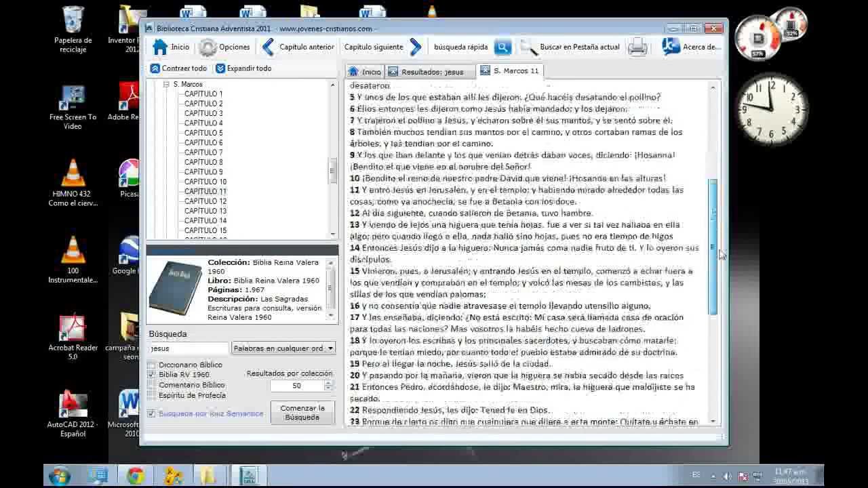Open Palabras en cualquier orden dropdown
This screenshot has height=488, width=868.
tap(283, 348)
